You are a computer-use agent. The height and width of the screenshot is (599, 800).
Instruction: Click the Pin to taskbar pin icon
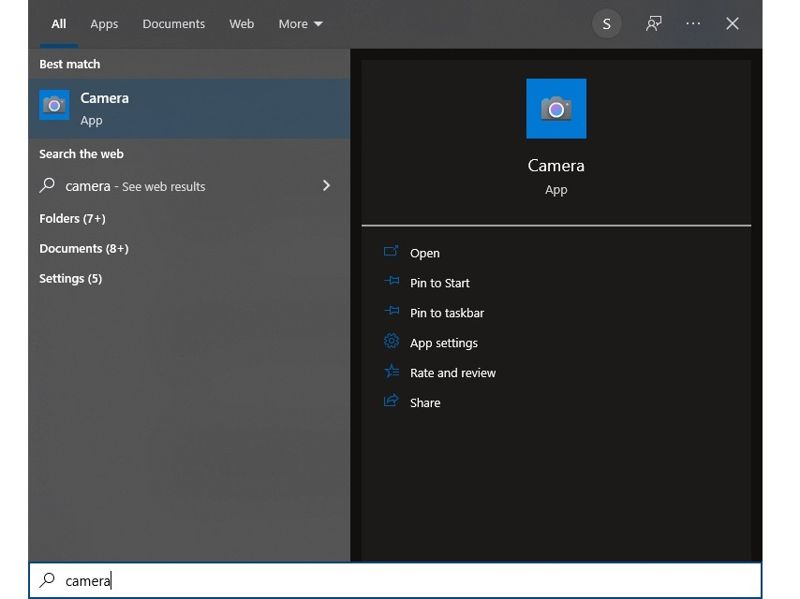pos(391,310)
